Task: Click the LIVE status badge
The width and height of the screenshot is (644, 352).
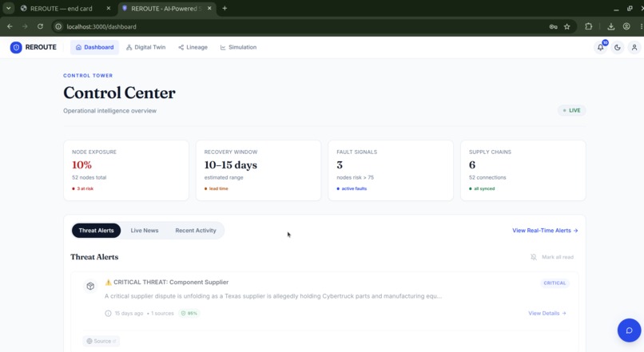Action: pos(572,110)
